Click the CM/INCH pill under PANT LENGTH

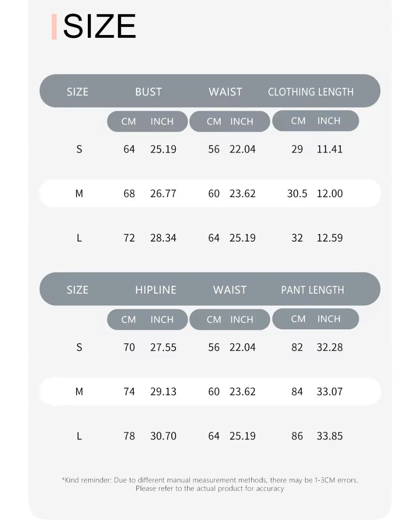pyautogui.click(x=315, y=318)
